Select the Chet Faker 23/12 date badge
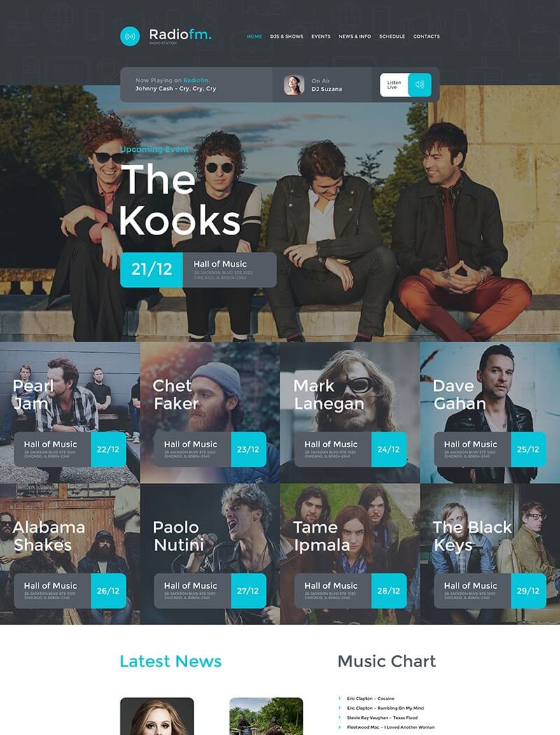 248,449
